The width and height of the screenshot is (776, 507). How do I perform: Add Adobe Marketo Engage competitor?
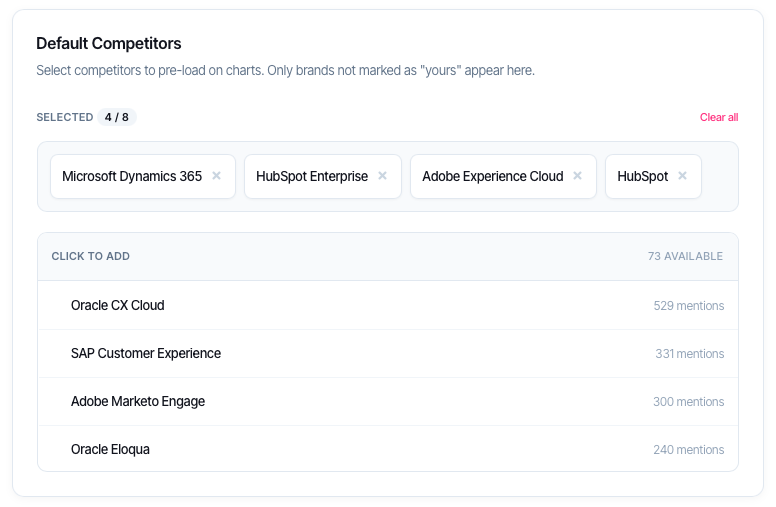(x=138, y=401)
